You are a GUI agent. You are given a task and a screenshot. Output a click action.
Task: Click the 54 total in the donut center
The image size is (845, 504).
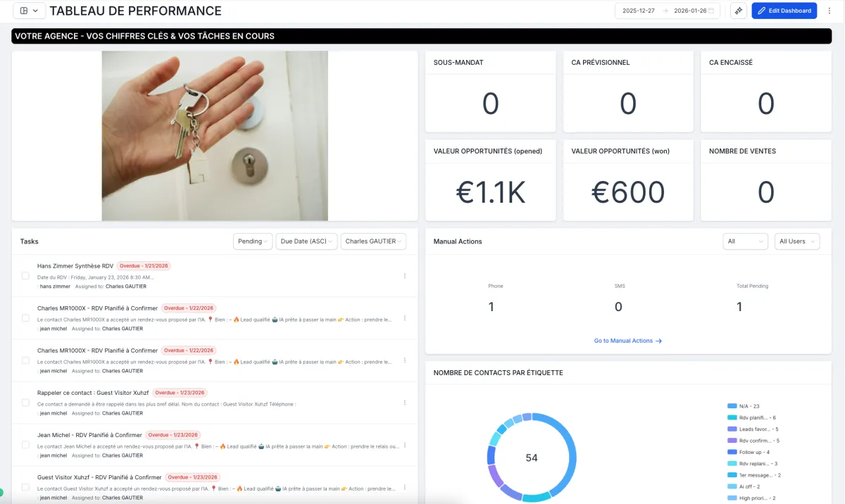pos(532,458)
